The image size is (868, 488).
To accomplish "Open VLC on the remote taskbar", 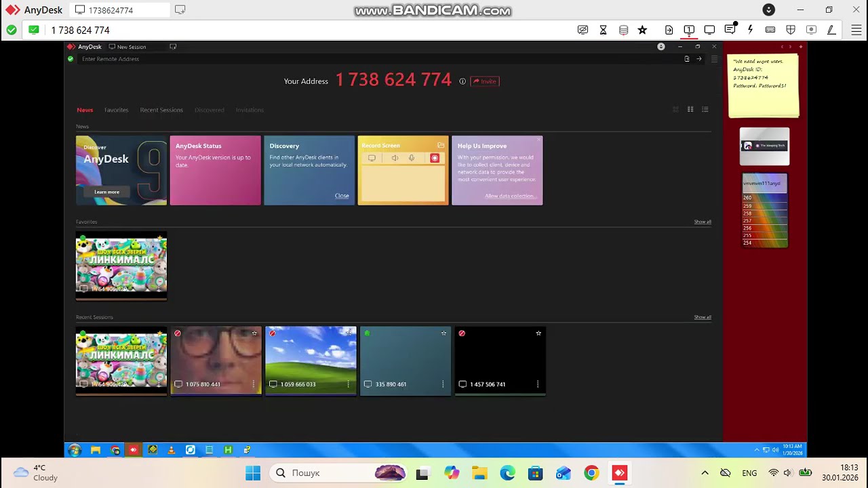I will coord(171,450).
